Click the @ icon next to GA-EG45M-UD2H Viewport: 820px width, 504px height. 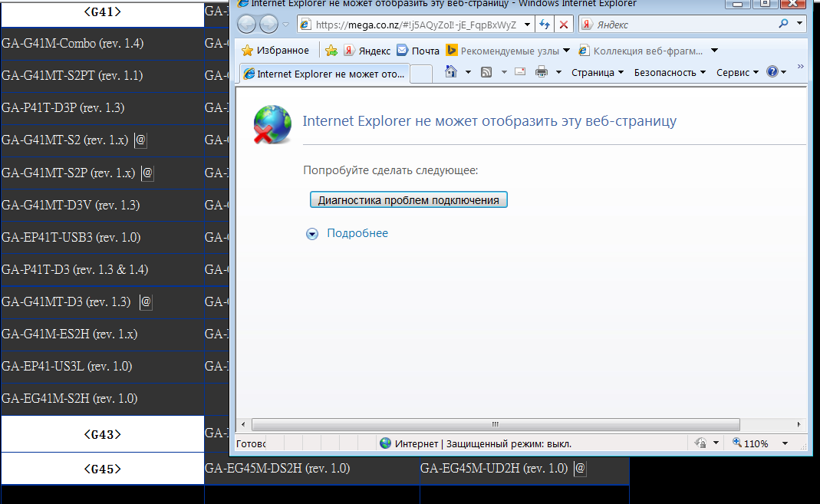click(580, 469)
